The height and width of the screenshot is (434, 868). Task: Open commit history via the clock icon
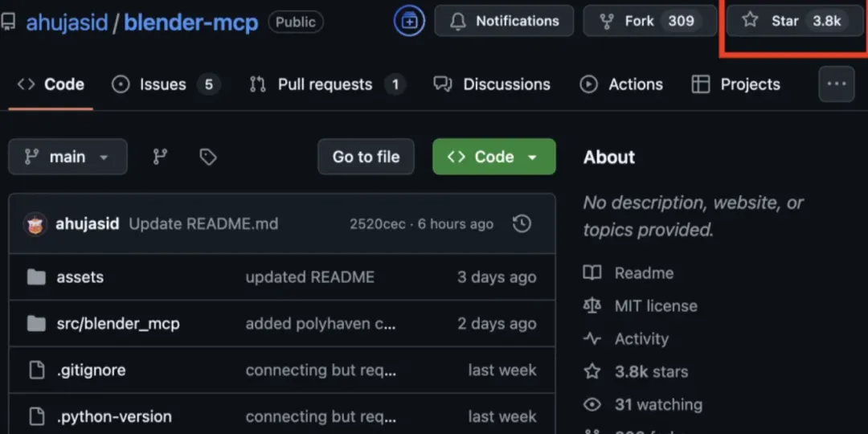pos(522,224)
